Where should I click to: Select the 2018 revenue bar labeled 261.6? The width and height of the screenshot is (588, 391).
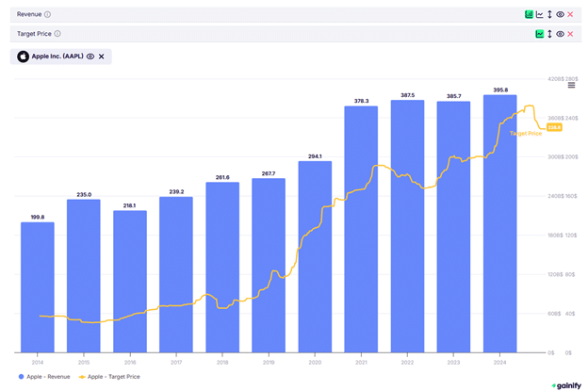point(222,268)
